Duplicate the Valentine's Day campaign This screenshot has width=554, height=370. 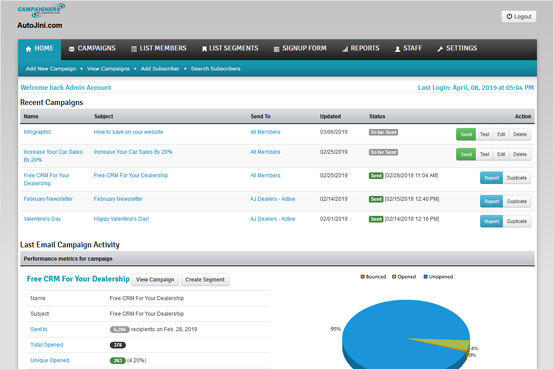(517, 221)
